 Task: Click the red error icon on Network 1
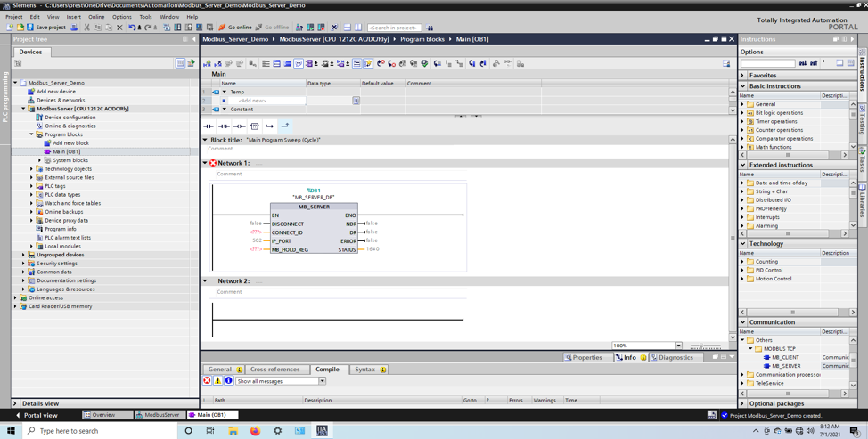(213, 163)
